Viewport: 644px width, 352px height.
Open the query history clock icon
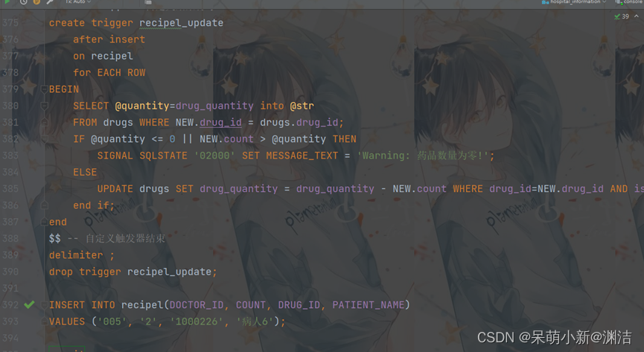coord(23,1)
